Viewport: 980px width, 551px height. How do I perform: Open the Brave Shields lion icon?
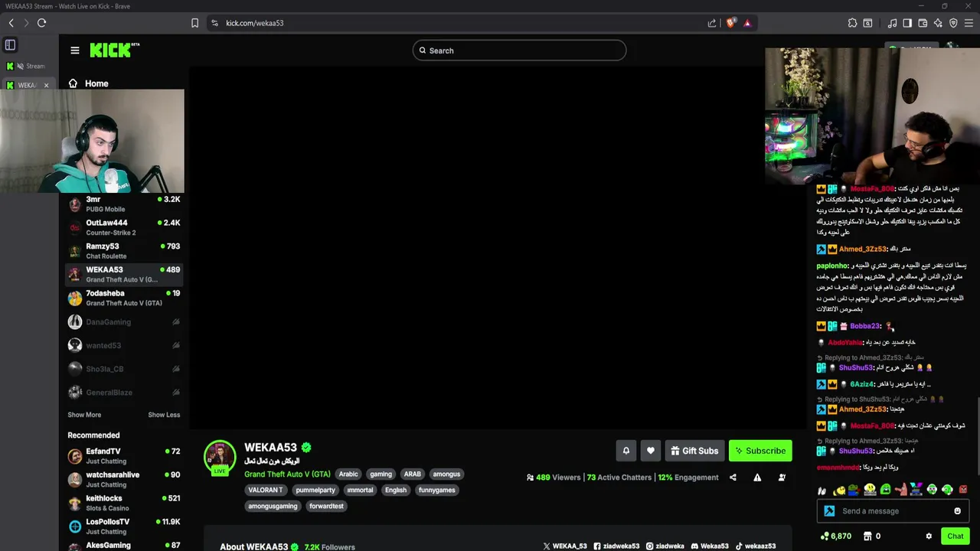click(730, 23)
